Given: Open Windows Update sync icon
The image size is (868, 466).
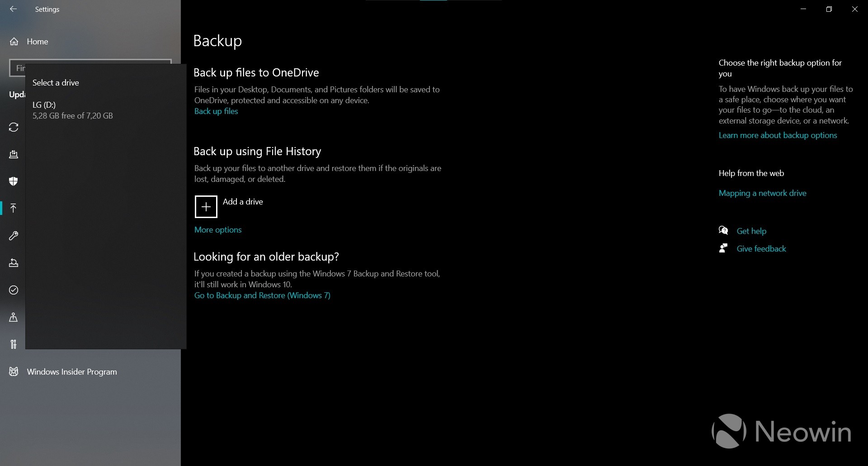Looking at the screenshot, I should tap(14, 127).
